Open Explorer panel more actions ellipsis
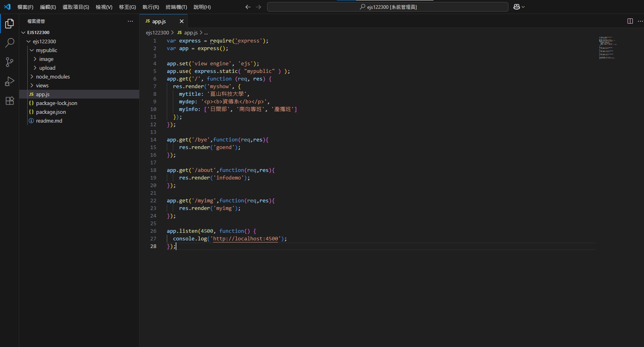This screenshot has height=347, width=644. (130, 21)
